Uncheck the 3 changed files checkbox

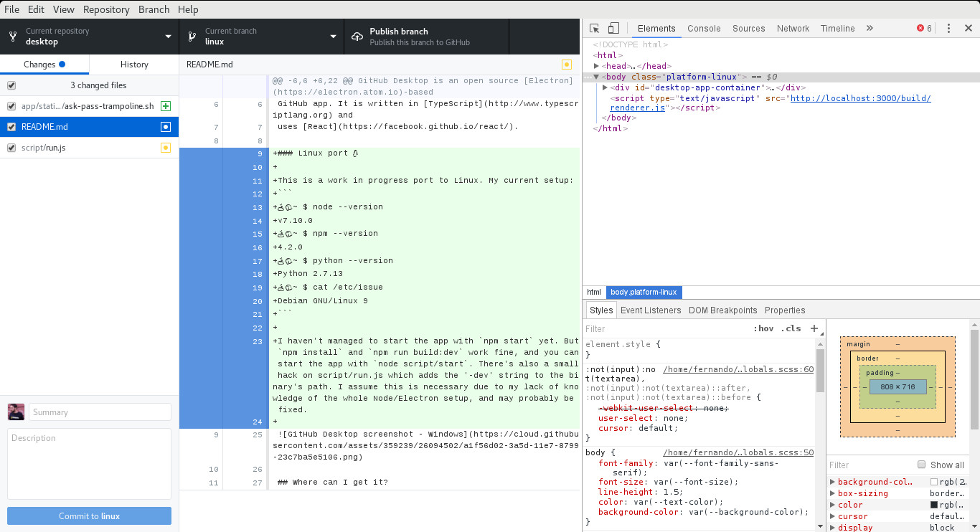click(11, 85)
